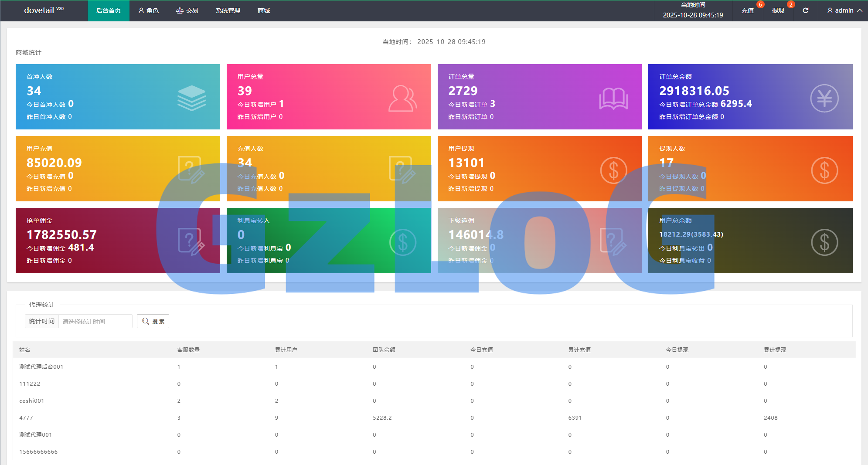Open the 角色 menu
This screenshot has height=465, width=868.
click(148, 10)
